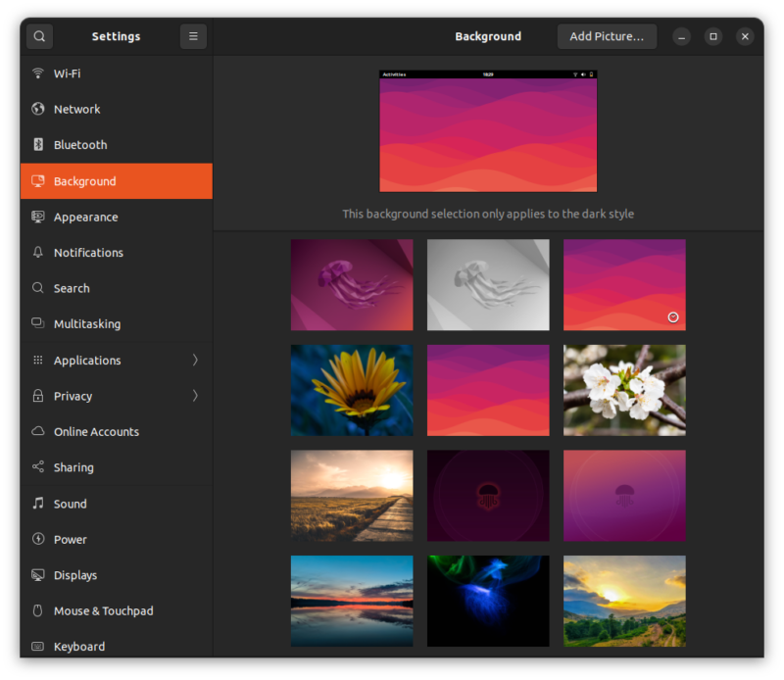Image resolution: width=784 pixels, height=680 pixels.
Task: Click the Multitasking windows icon
Action: (38, 323)
